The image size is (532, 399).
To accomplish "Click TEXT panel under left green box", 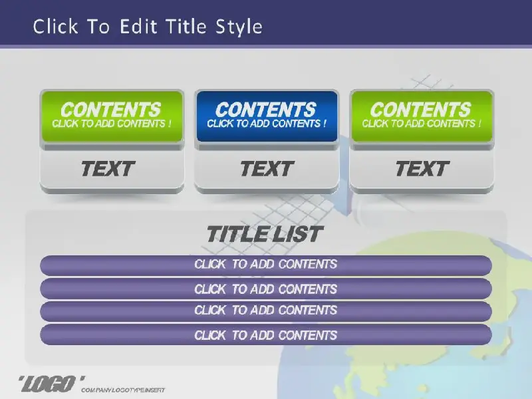I will [x=108, y=169].
